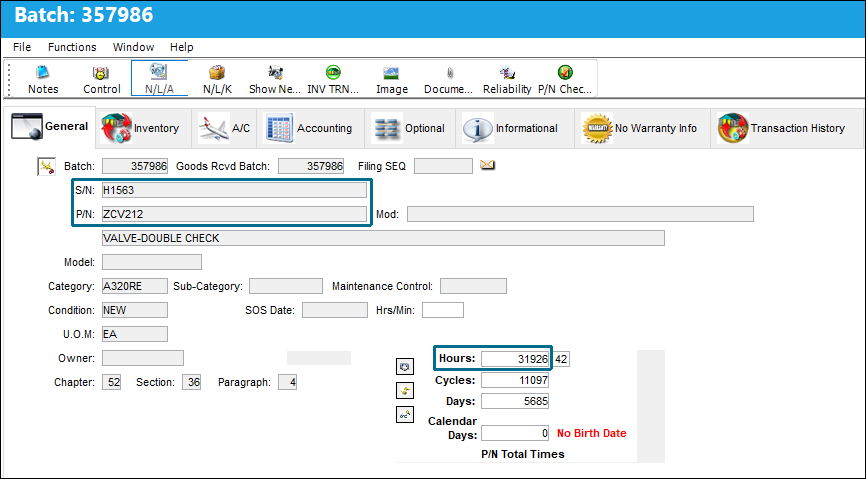Run the P/N Chec... toolbar button

[565, 79]
